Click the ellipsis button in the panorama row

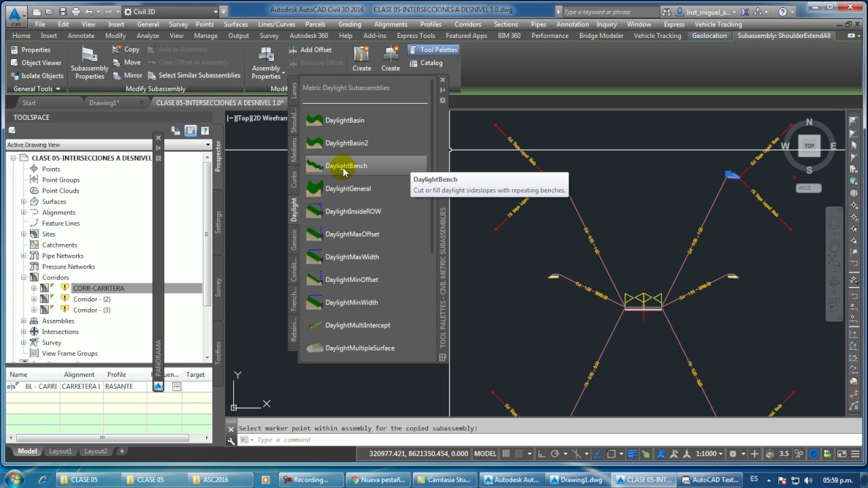pos(176,386)
